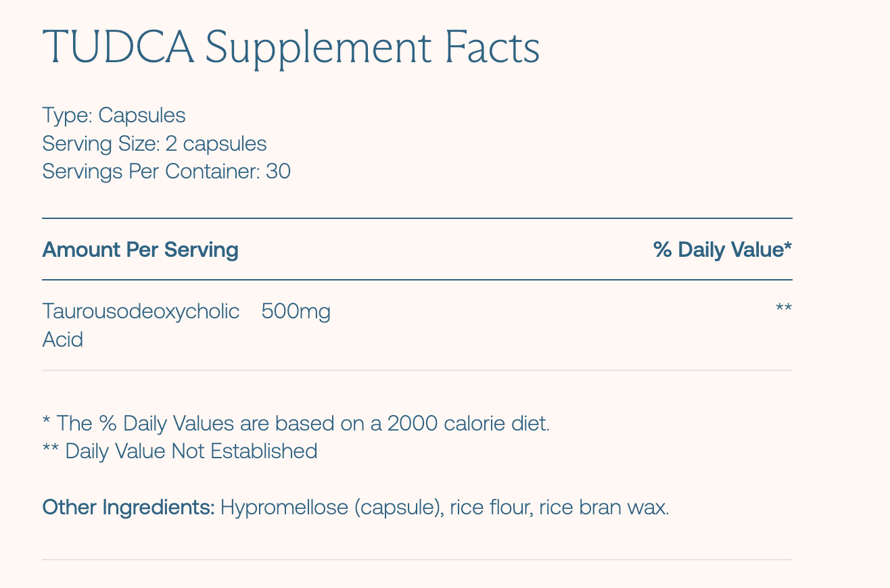Click the TUDCA Supplement Facts heading

click(291, 49)
